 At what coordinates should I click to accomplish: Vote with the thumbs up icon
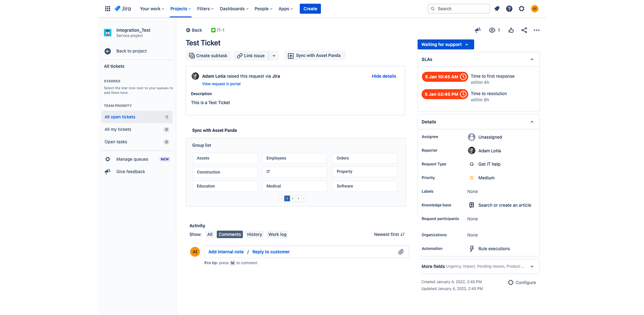[x=511, y=30]
